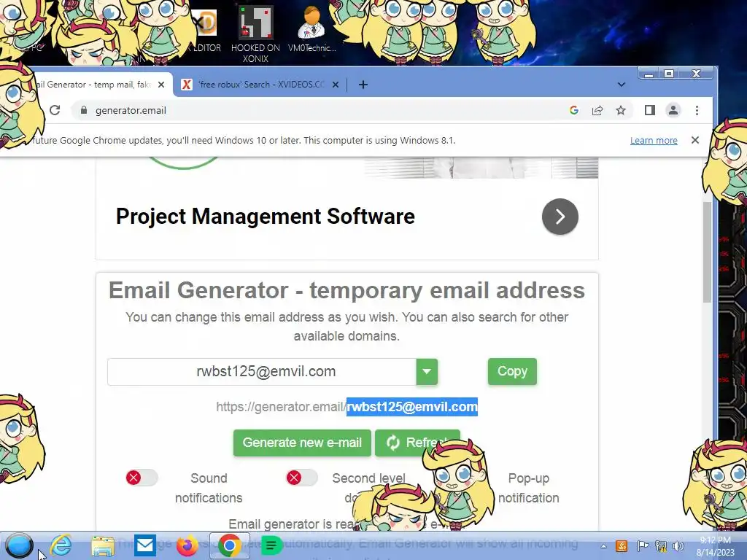Open the Mail app on taskbar

point(145,545)
